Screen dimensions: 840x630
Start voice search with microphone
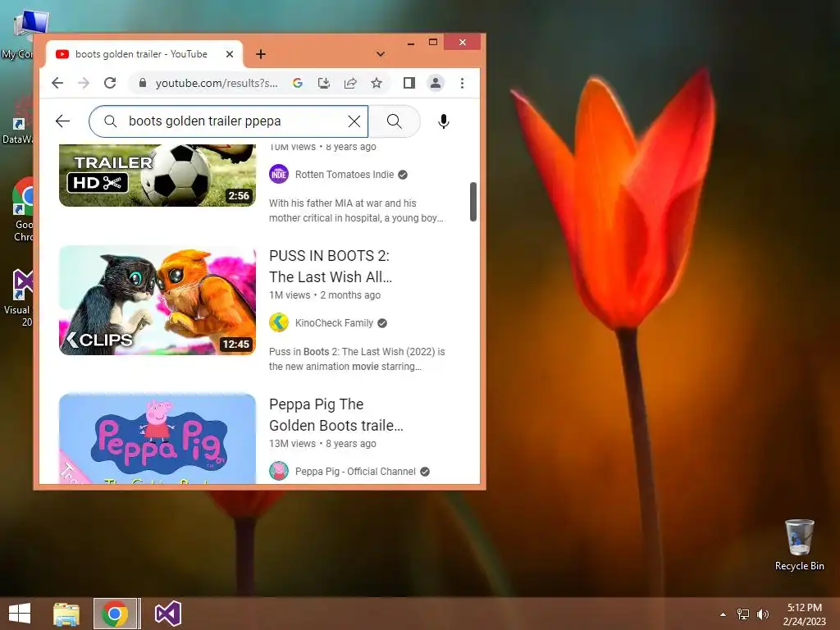[x=444, y=121]
